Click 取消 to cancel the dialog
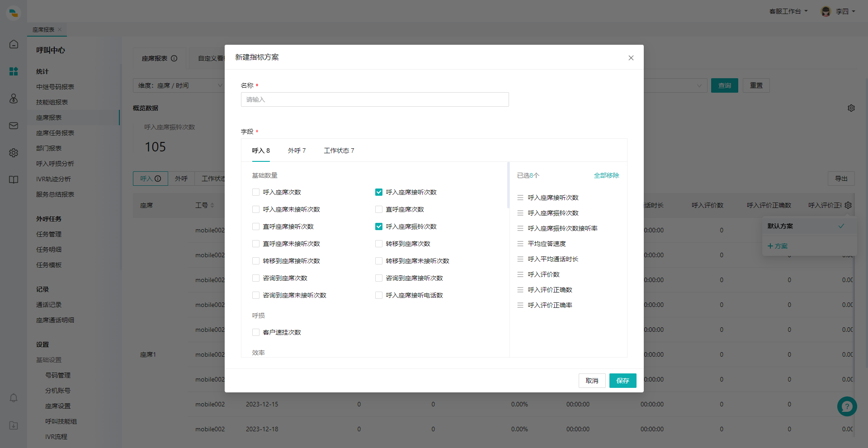Viewport: 868px width, 448px height. [592, 381]
